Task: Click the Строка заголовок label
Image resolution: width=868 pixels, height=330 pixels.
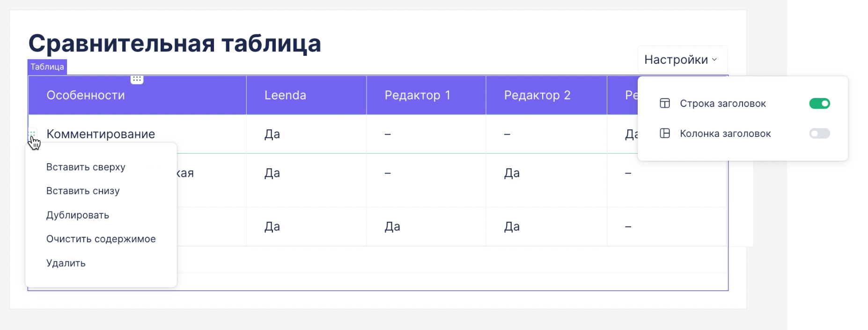Action: [x=722, y=104]
